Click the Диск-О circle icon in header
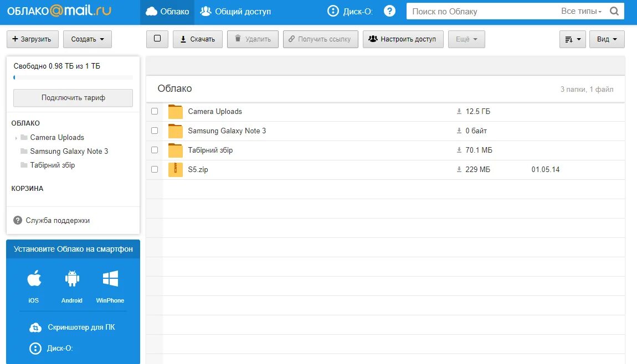637x364 pixels. coord(333,12)
